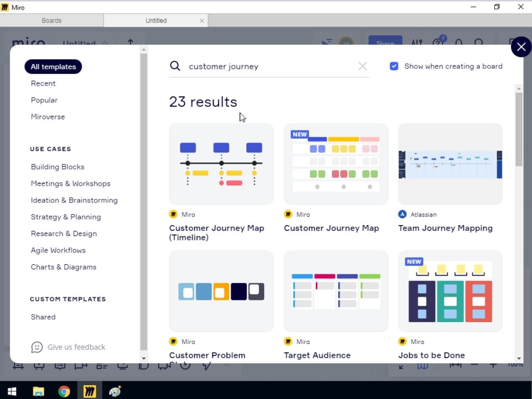Click the Team Journey Mapping title
This screenshot has width=532, height=399.
(445, 228)
